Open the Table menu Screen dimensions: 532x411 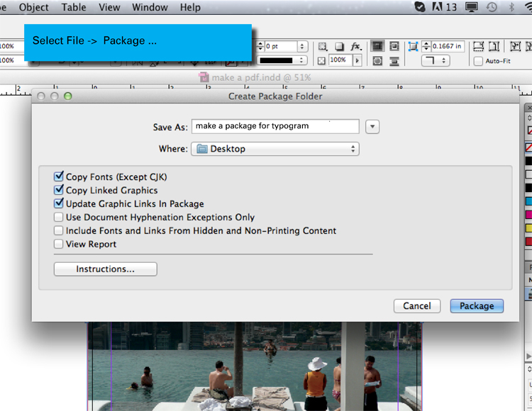click(74, 7)
